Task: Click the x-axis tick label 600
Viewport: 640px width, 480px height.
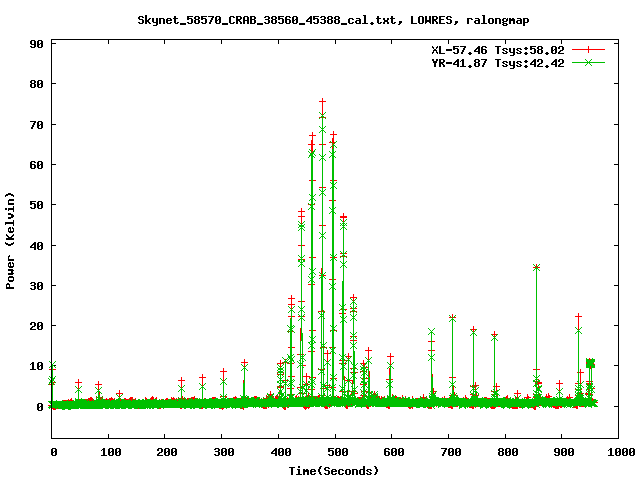Action: (x=394, y=452)
